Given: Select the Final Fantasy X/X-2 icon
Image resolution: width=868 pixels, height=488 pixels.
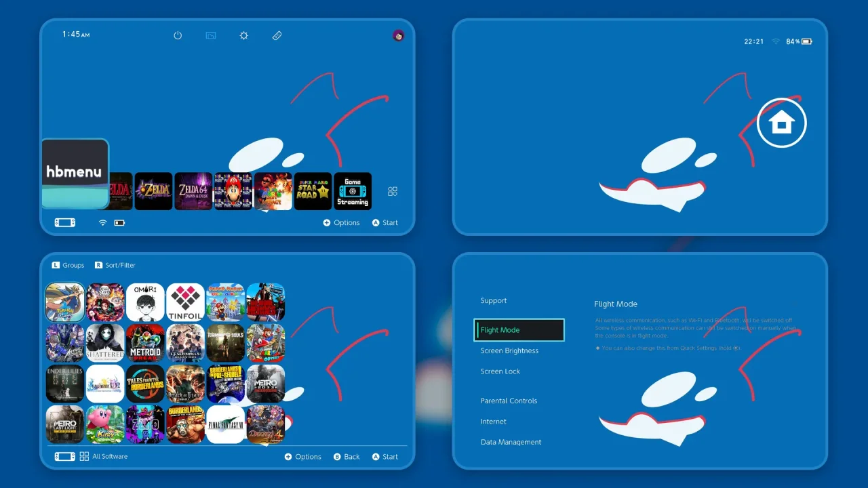Looking at the screenshot, I should (105, 384).
